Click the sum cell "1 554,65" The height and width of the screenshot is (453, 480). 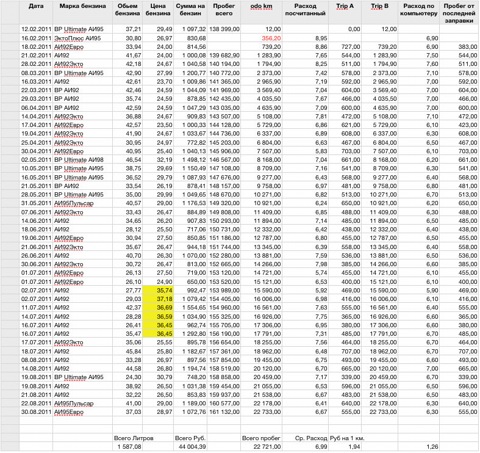point(190,308)
